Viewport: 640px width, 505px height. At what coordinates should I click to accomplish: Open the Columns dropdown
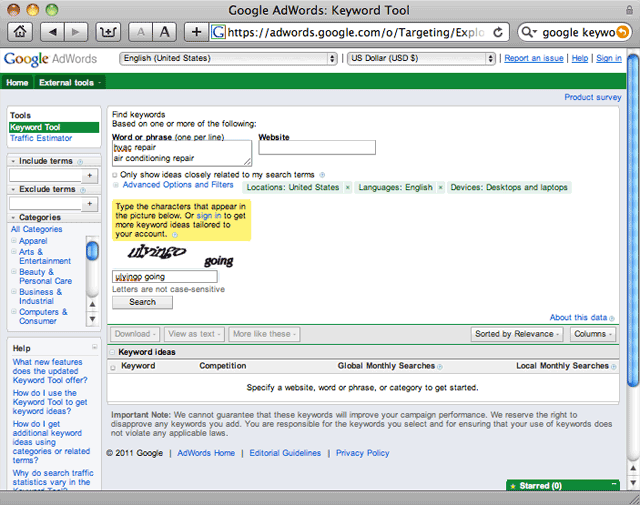coord(593,334)
